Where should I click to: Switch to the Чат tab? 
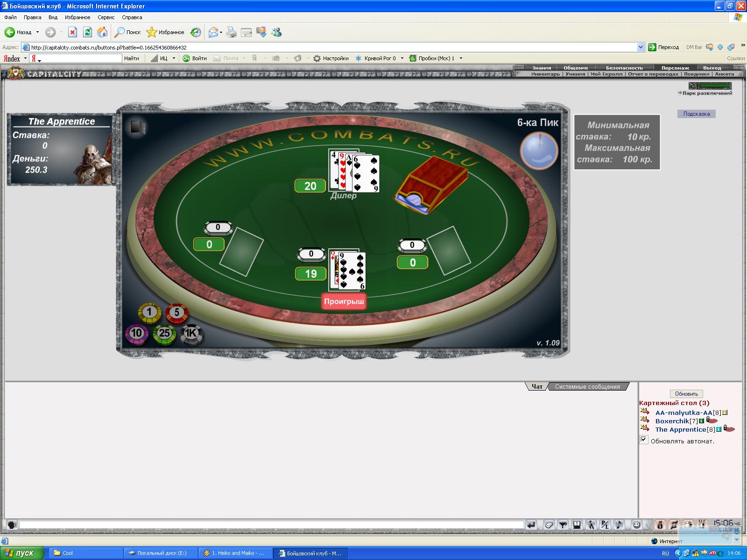[x=537, y=386]
